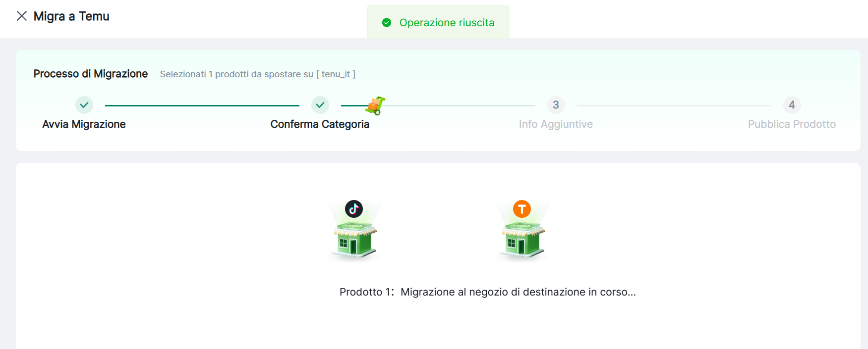868x349 pixels.
Task: Click the Prodotto 1 migration status message
Action: pos(487,292)
